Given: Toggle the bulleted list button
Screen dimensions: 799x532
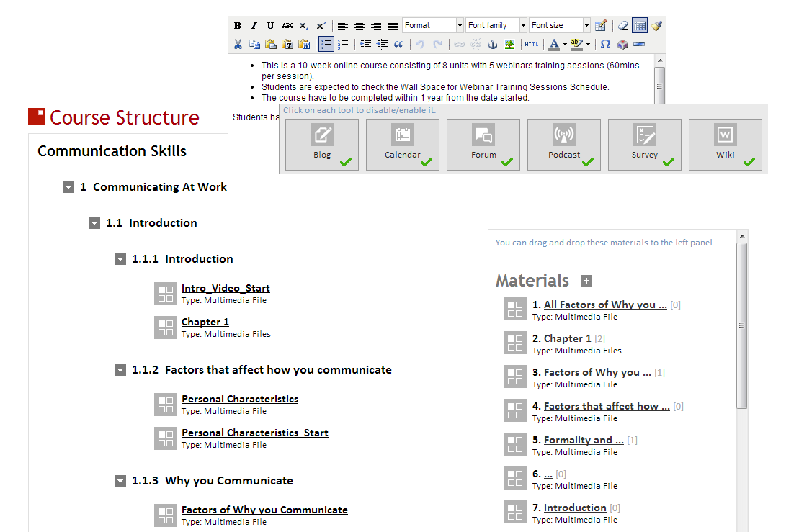Looking at the screenshot, I should 326,45.
